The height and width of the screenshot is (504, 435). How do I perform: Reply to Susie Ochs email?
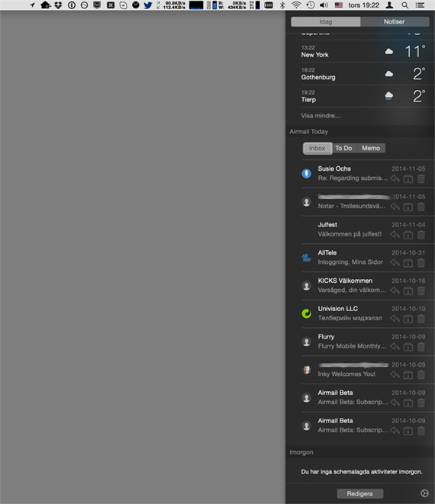pyautogui.click(x=395, y=178)
